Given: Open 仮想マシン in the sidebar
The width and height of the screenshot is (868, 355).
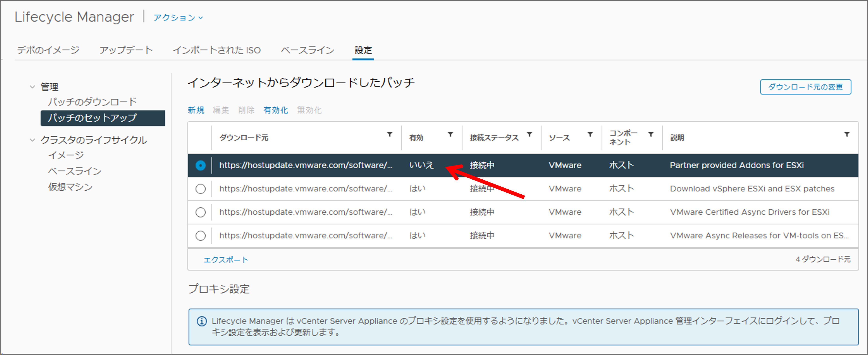Looking at the screenshot, I should coord(70,187).
